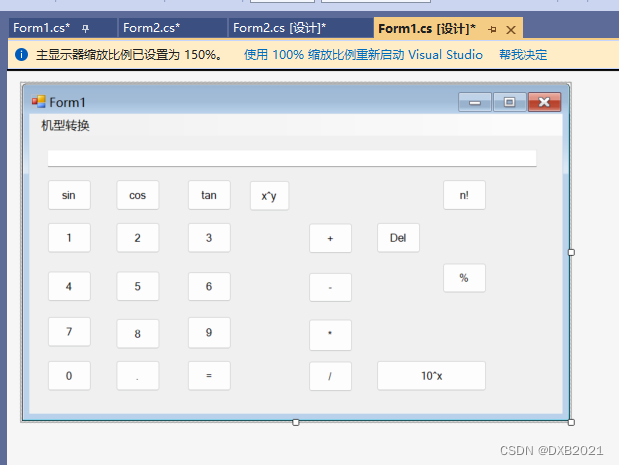The image size is (619, 465).
Task: Select the plus button
Action: (x=330, y=238)
